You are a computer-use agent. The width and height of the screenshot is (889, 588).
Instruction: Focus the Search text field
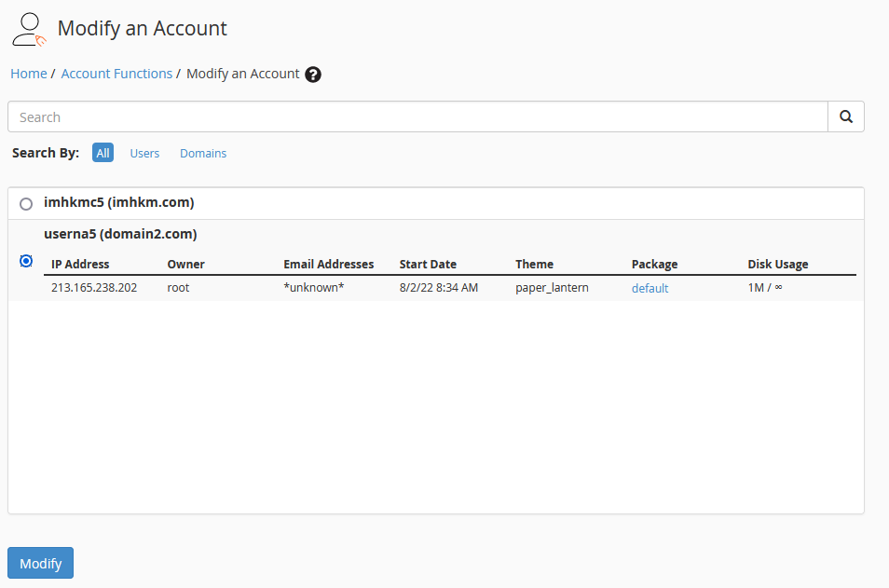click(x=417, y=116)
